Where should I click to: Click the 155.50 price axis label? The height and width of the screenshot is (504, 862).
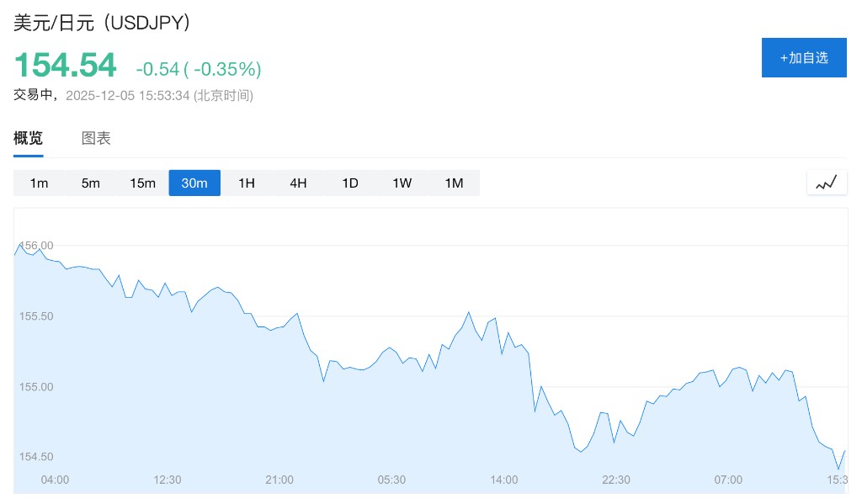click(x=36, y=316)
